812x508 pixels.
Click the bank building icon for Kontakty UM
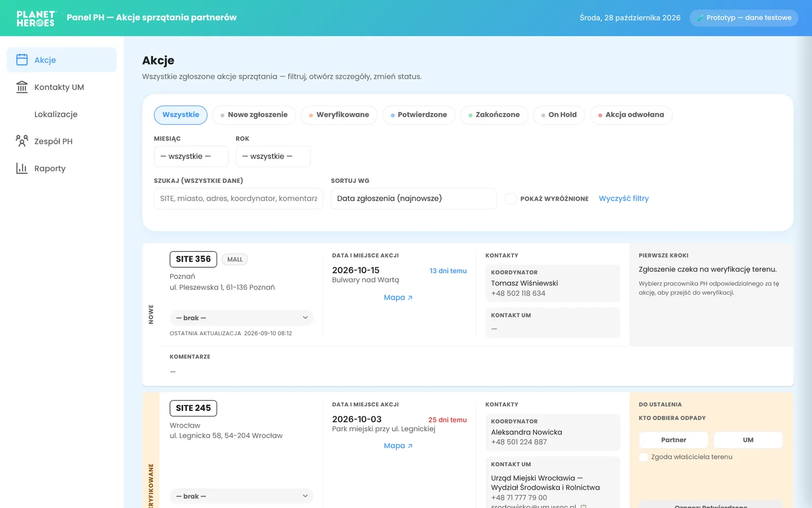22,87
